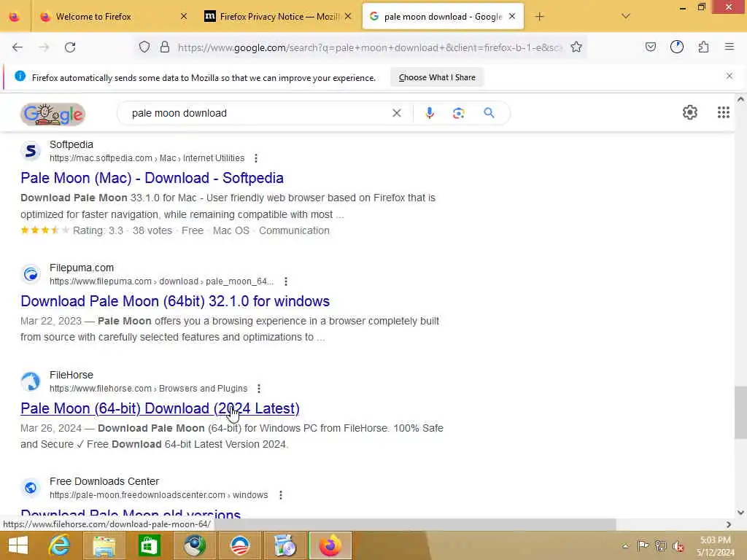Reload the current page
The image size is (747, 560).
coord(70,47)
